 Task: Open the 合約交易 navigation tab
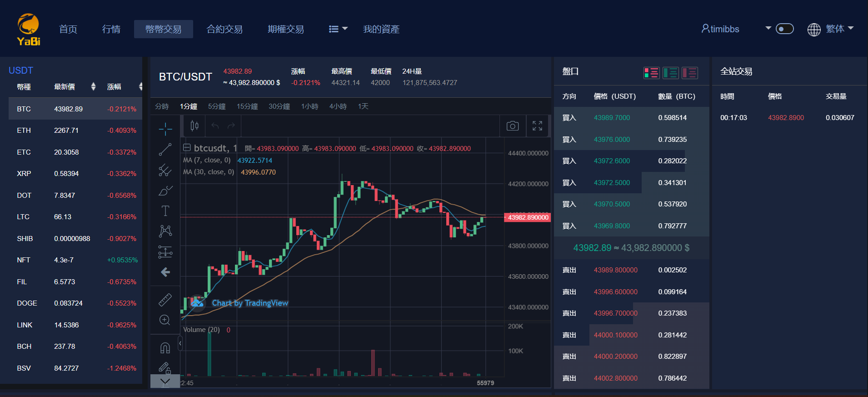coord(224,29)
